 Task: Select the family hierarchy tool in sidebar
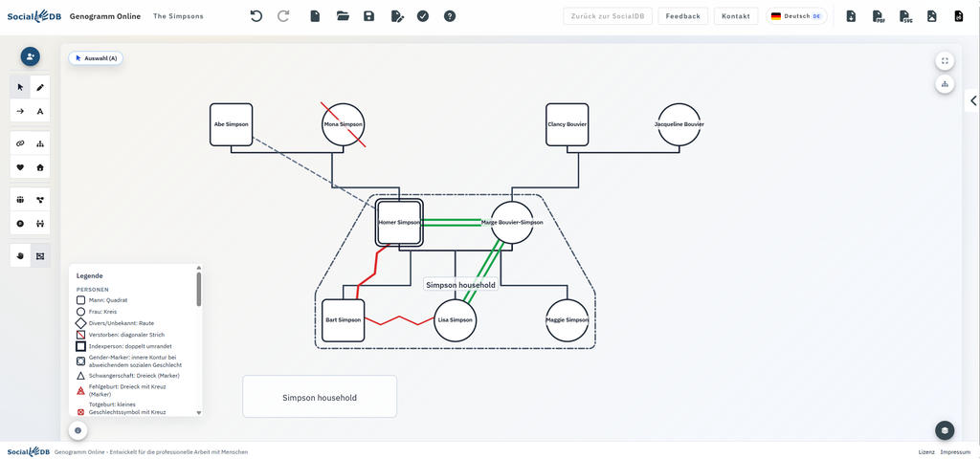tap(40, 143)
